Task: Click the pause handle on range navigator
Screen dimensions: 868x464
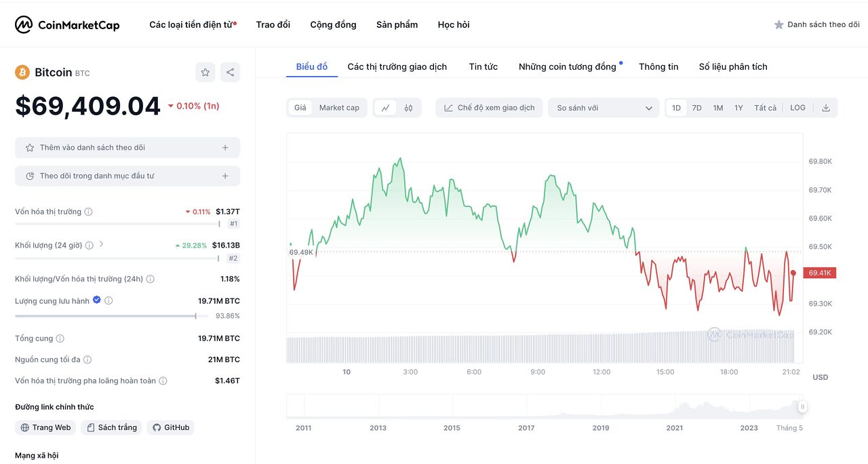Action: point(802,407)
